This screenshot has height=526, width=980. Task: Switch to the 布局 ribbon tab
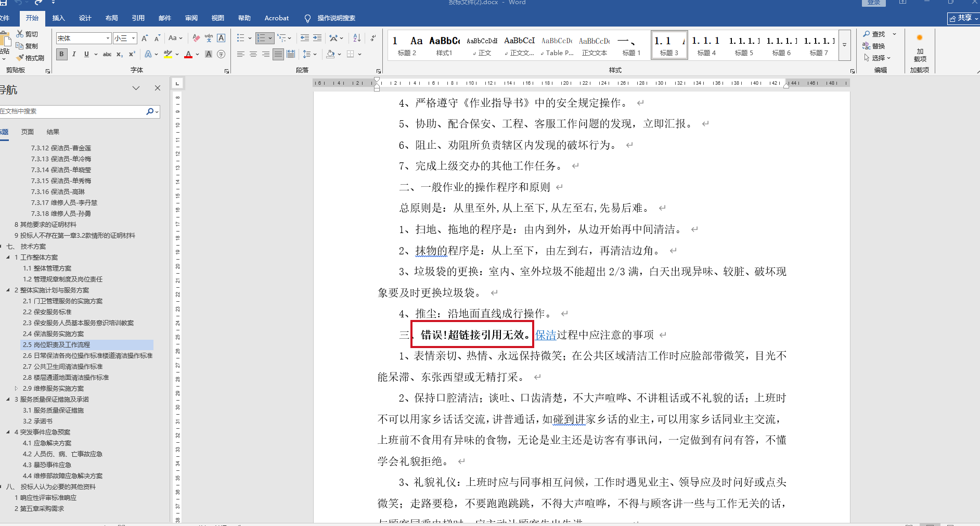pyautogui.click(x=111, y=18)
